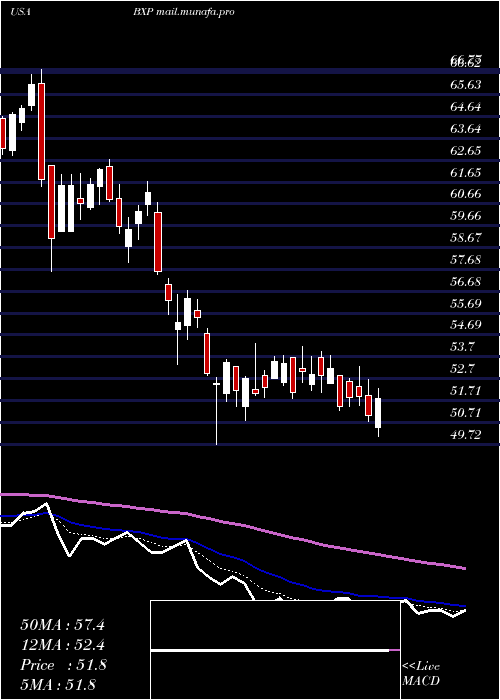Viewport: 500px width, 700px height.
Task: Click the USA market label
Action: (x=20, y=12)
